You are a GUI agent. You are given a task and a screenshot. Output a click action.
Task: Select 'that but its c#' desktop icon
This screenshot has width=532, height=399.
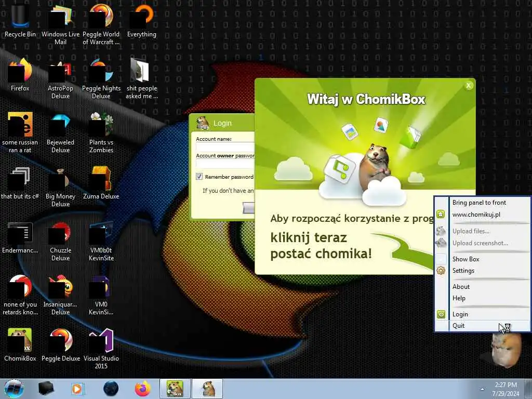[x=20, y=183]
